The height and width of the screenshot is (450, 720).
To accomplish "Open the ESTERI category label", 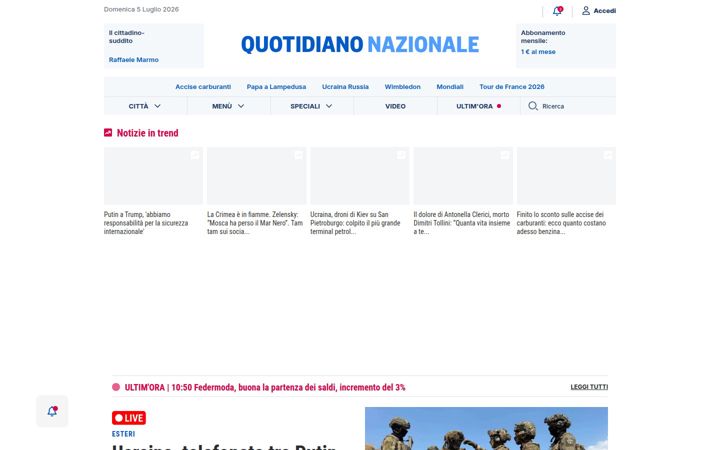I will (x=124, y=434).
